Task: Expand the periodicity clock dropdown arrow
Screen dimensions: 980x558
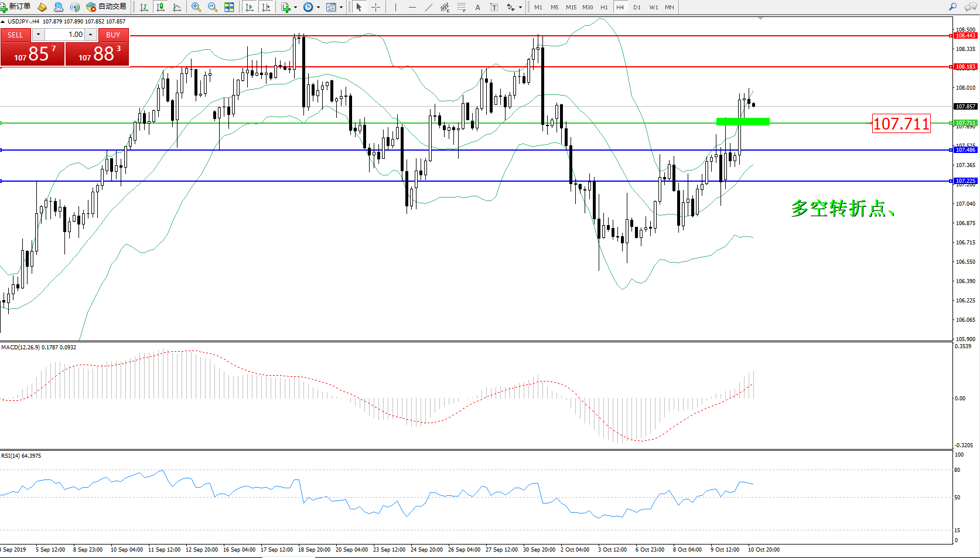Action: click(318, 7)
